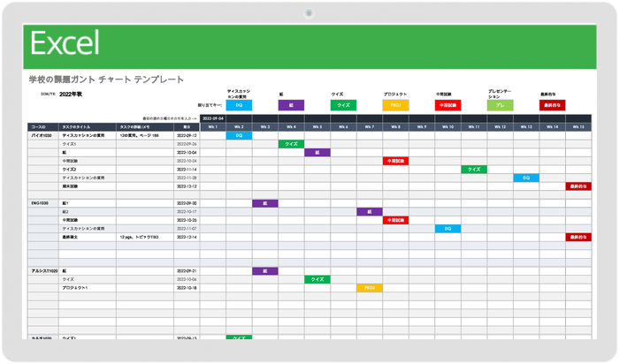Click the 中間試験 bar in the 2022-10-25 row

pos(395,221)
